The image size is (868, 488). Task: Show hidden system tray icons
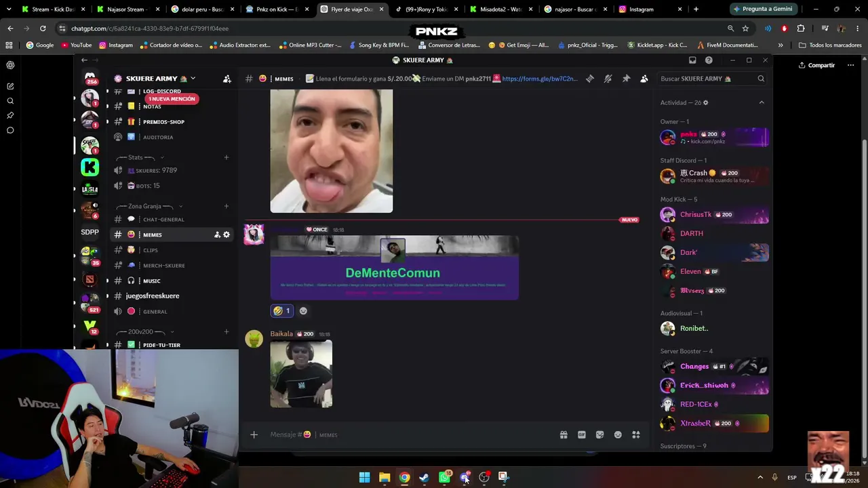pyautogui.click(x=760, y=477)
